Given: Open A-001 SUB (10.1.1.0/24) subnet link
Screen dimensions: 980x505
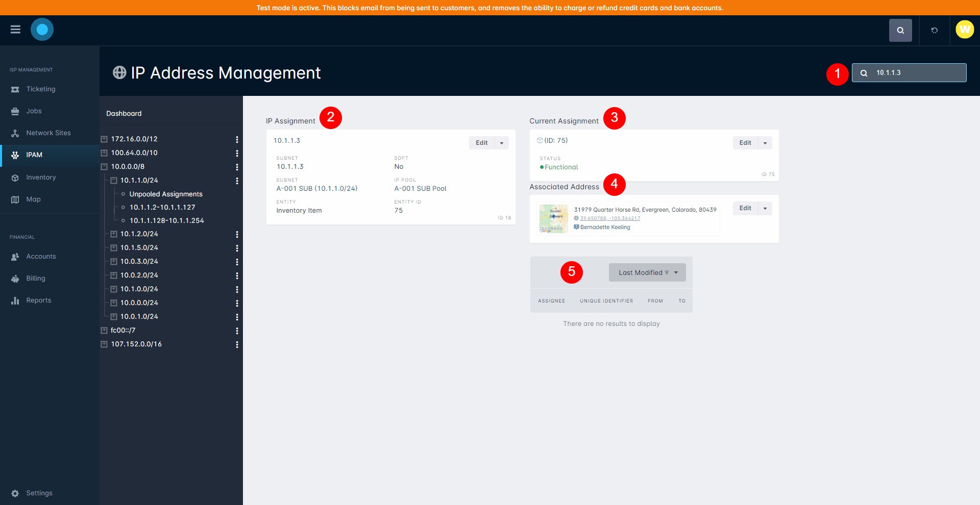Looking at the screenshot, I should click(x=317, y=189).
